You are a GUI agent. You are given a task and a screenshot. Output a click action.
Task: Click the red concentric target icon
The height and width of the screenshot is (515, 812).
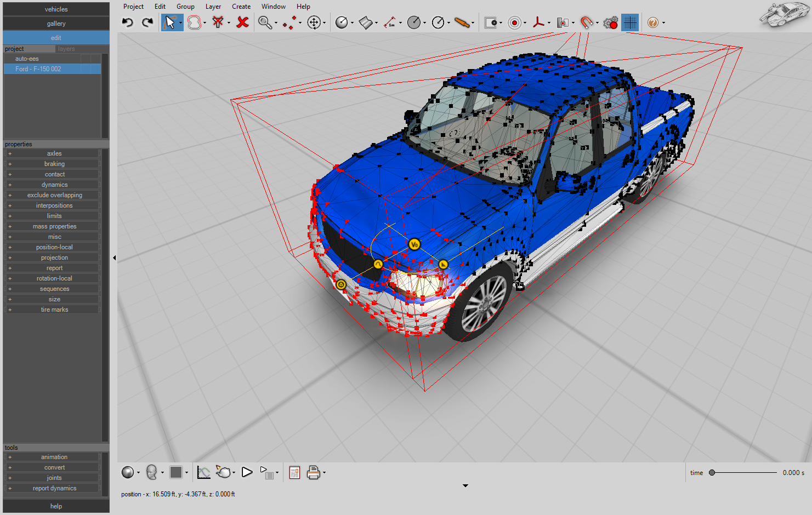tap(514, 22)
